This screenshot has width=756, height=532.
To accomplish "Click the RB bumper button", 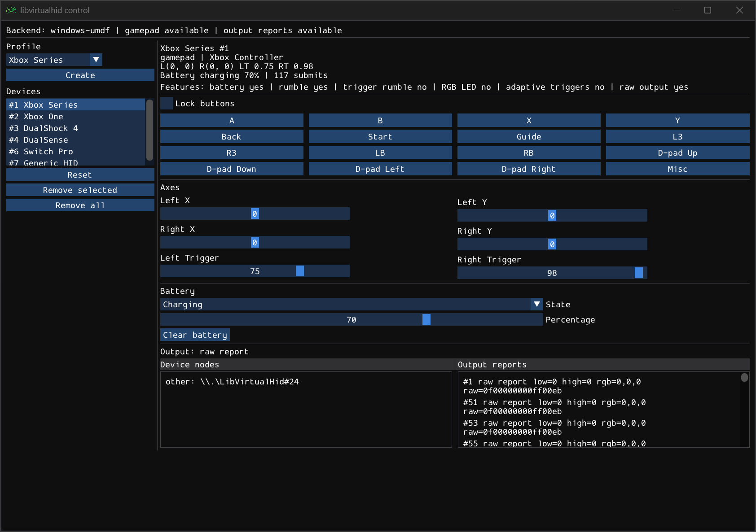I will pyautogui.click(x=529, y=153).
